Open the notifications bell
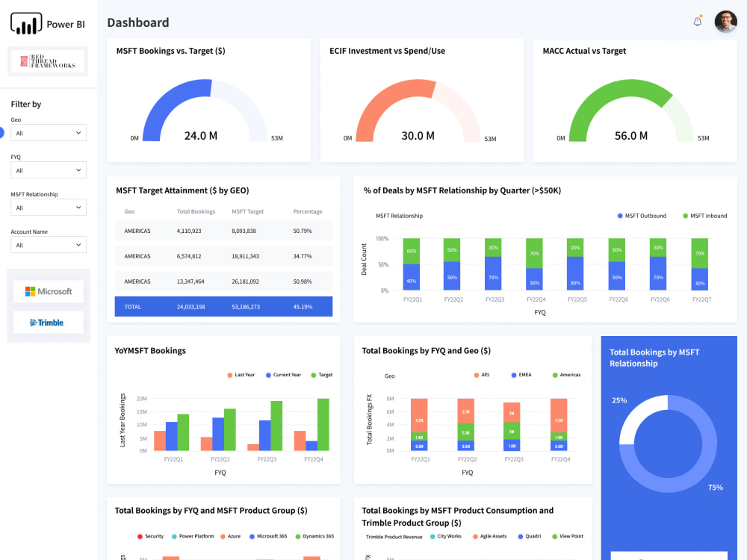The height and width of the screenshot is (560, 747). click(698, 22)
